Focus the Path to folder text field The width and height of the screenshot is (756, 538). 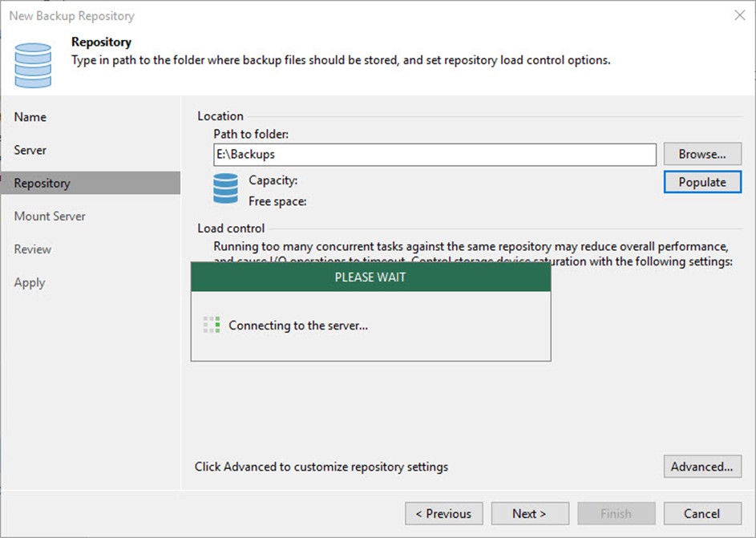tap(435, 154)
